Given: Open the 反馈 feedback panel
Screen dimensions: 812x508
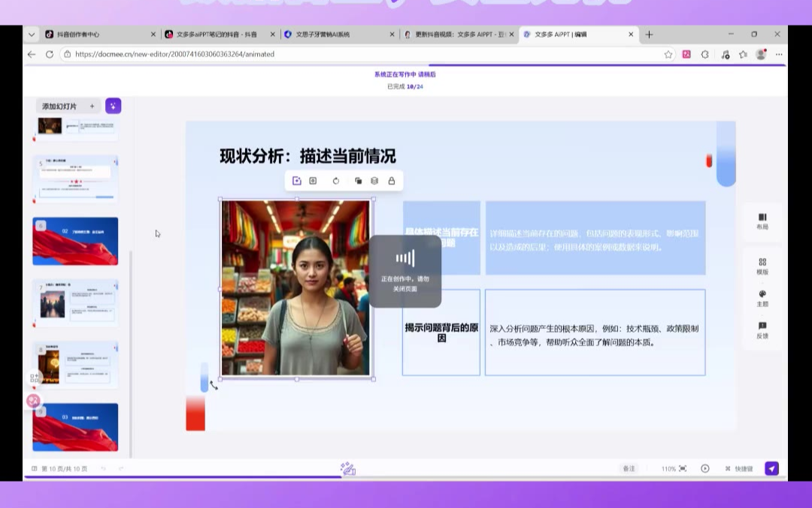Looking at the screenshot, I should (762, 330).
